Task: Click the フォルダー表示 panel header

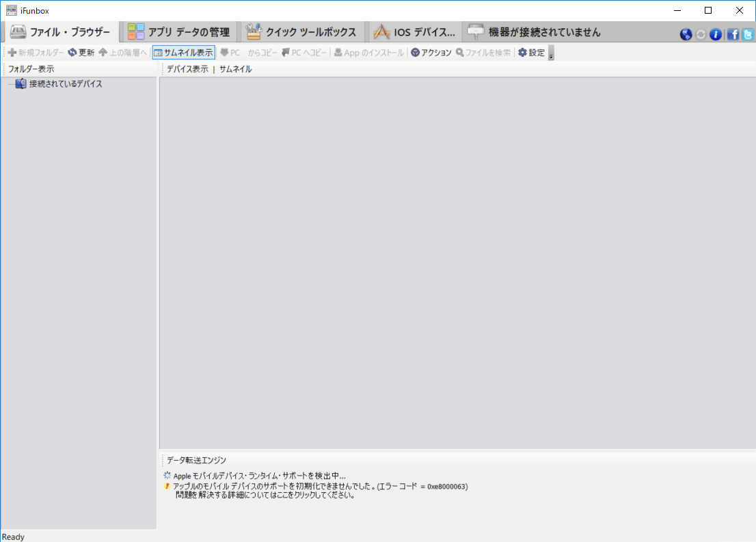Action: [x=31, y=69]
